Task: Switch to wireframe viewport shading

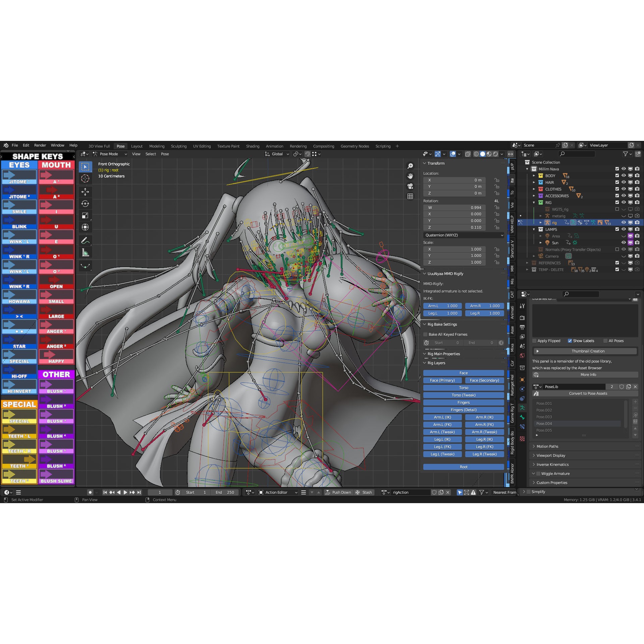Action: coord(476,154)
